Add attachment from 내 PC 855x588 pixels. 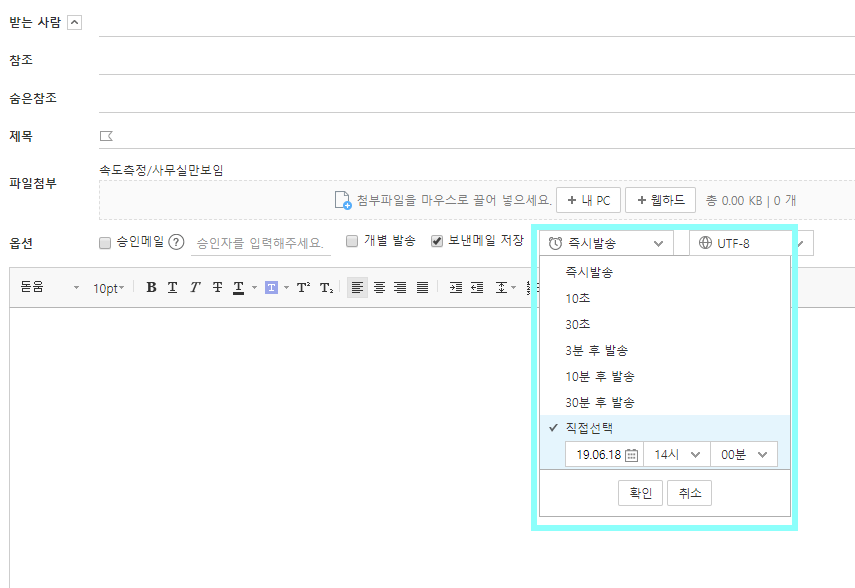[x=588, y=200]
